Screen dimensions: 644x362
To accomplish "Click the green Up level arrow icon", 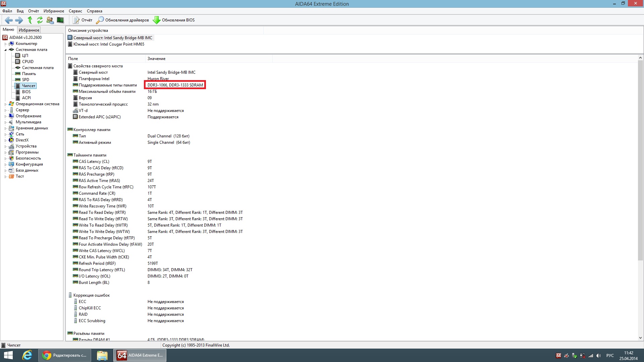I will (30, 20).
